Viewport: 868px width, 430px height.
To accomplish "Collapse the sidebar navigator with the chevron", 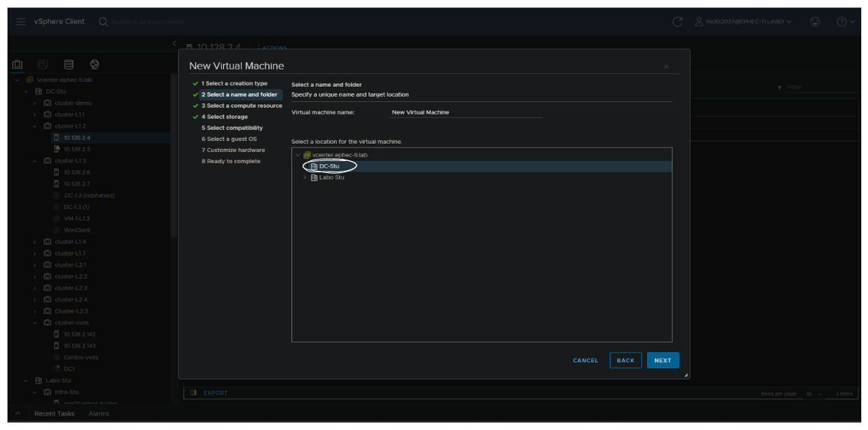I will click(x=174, y=43).
